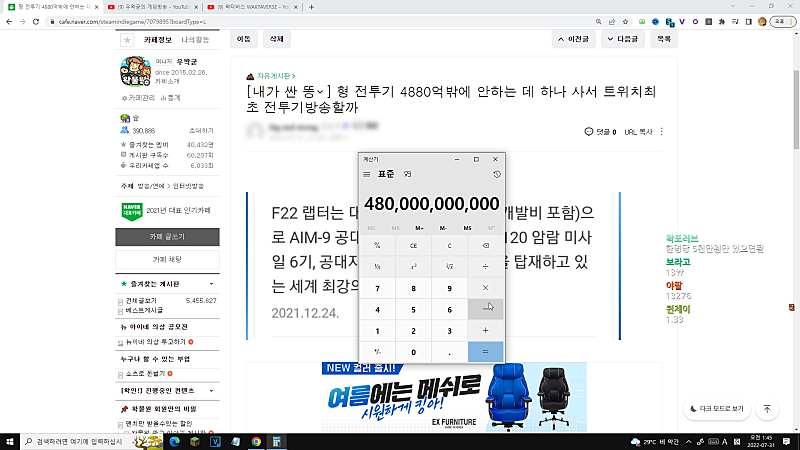This screenshot has width=800, height=450.
Task: Open Chrome tab search chevron
Action: (x=733, y=6)
